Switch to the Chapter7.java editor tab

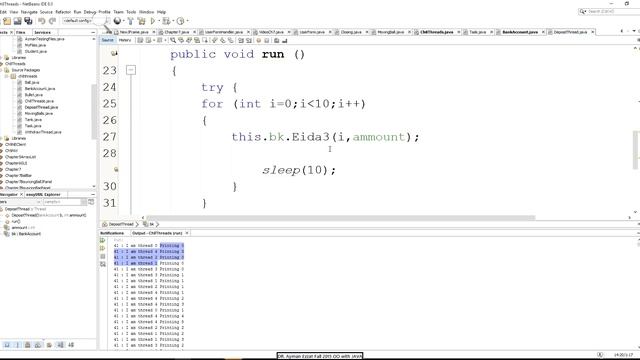point(176,32)
